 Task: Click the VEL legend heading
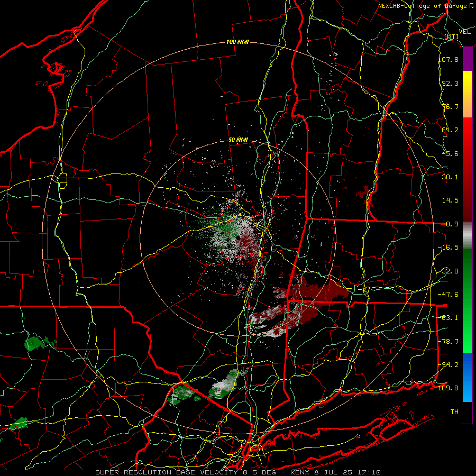click(464, 32)
